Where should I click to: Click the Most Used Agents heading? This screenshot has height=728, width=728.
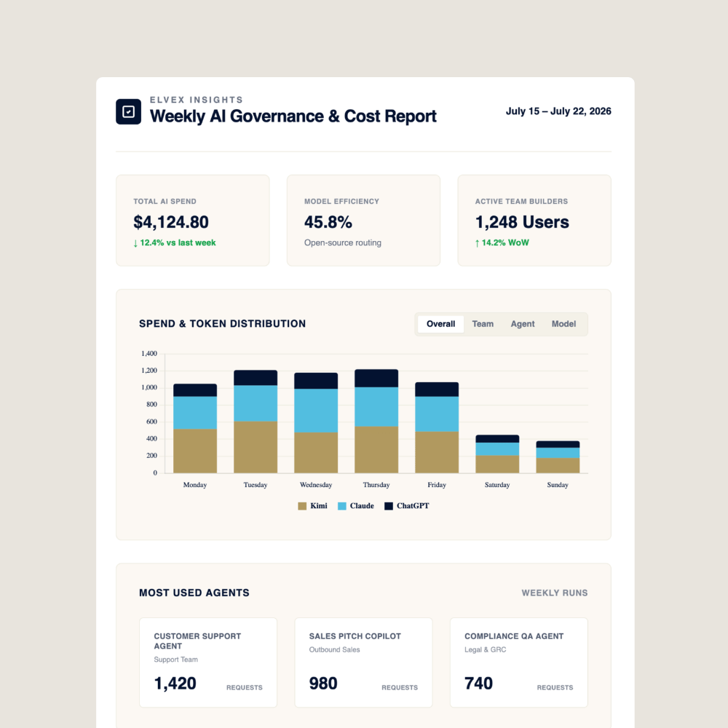194,593
